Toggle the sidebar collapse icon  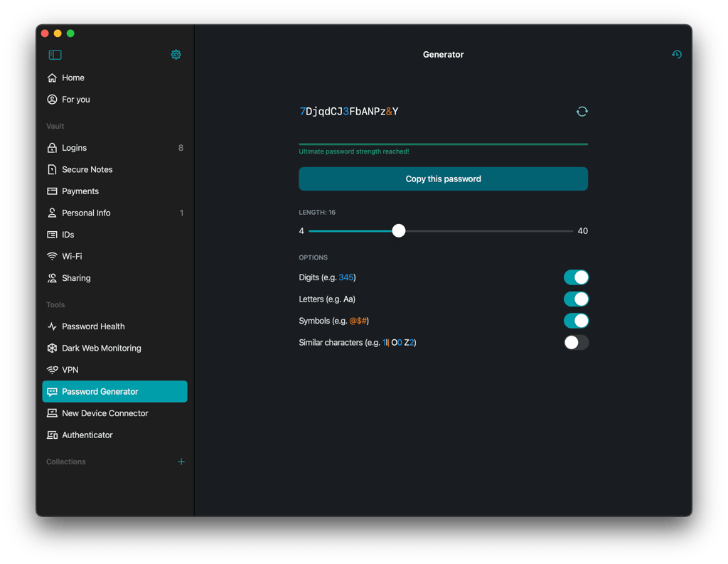point(55,55)
